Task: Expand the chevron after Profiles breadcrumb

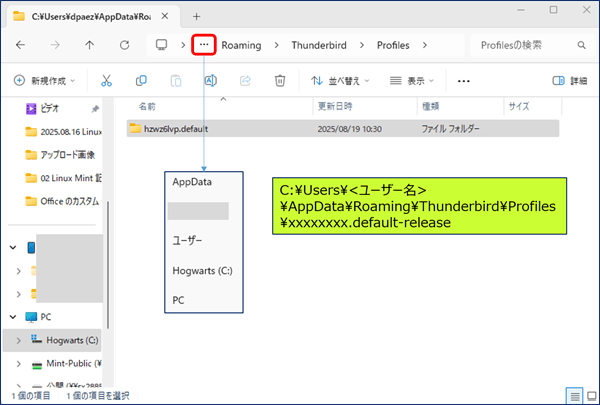Action: (x=424, y=45)
